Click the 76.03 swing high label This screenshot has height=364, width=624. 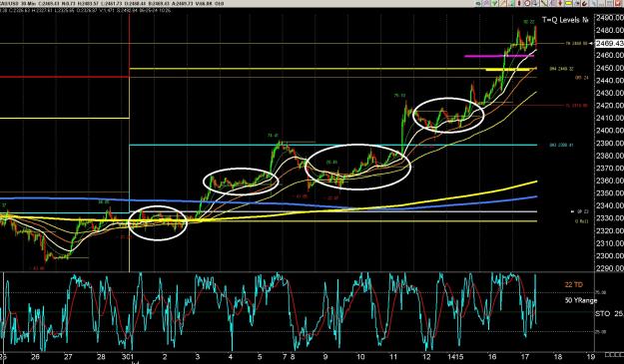tap(399, 96)
